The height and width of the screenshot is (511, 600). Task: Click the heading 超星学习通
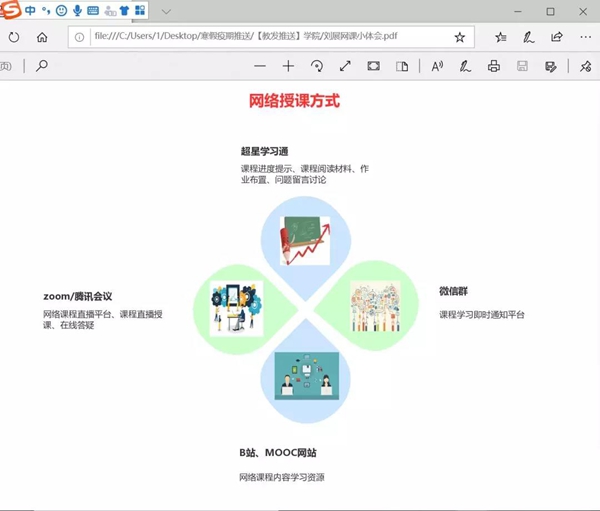(264, 151)
